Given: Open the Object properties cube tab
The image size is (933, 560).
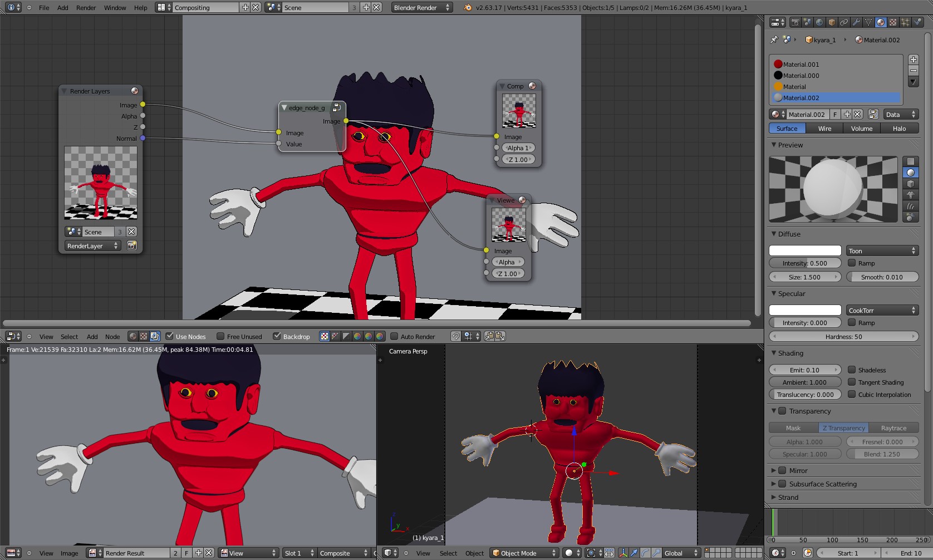Looking at the screenshot, I should (x=832, y=22).
